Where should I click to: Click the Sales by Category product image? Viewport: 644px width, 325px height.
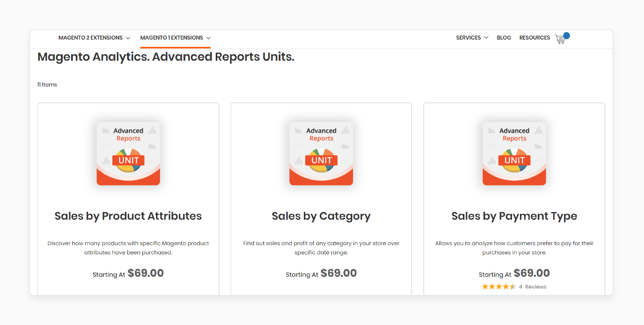(321, 153)
